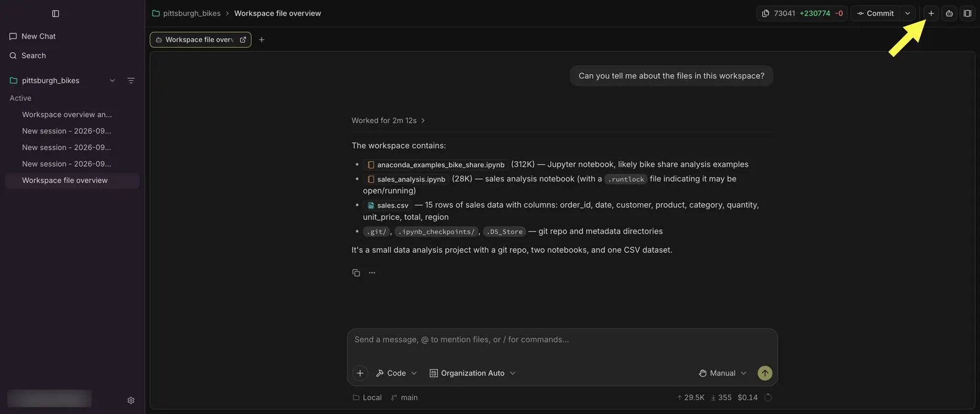Click the Commit button

pyautogui.click(x=875, y=13)
